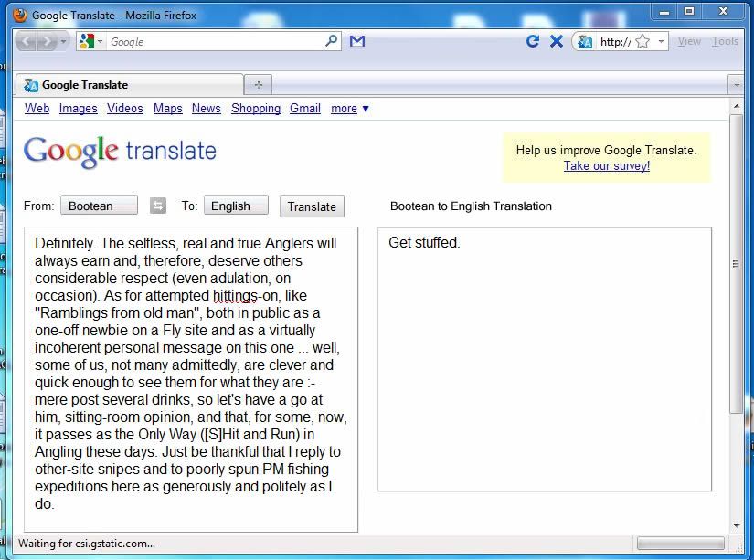
Task: Click the Stop loading X icon
Action: (557, 41)
